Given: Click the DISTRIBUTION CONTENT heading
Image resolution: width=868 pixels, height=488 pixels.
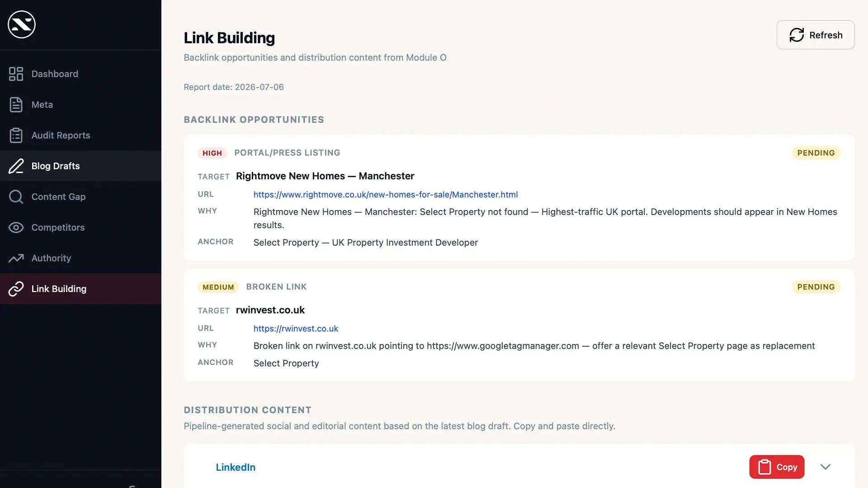Looking at the screenshot, I should click(x=247, y=410).
